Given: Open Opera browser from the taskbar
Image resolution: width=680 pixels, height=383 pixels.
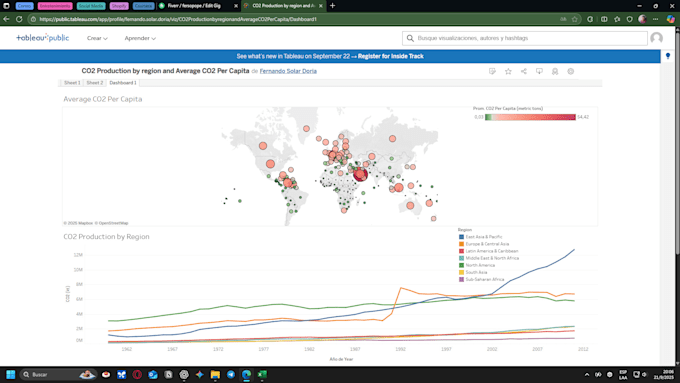Looking at the screenshot, I should (x=137, y=374).
